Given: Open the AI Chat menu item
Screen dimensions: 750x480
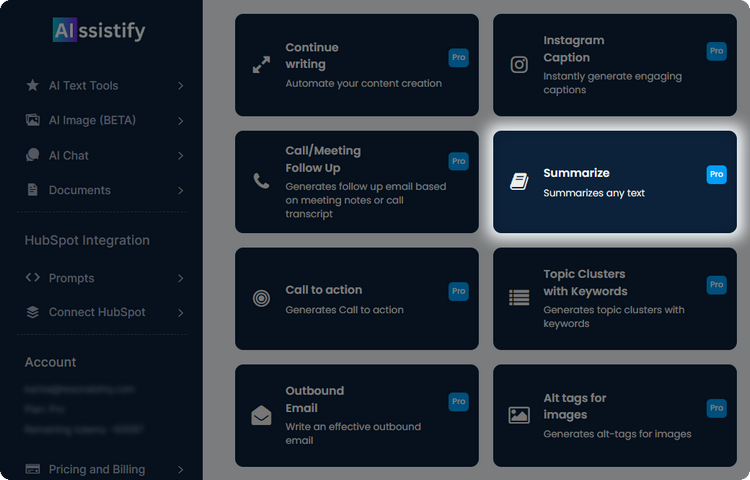Looking at the screenshot, I should point(69,156).
